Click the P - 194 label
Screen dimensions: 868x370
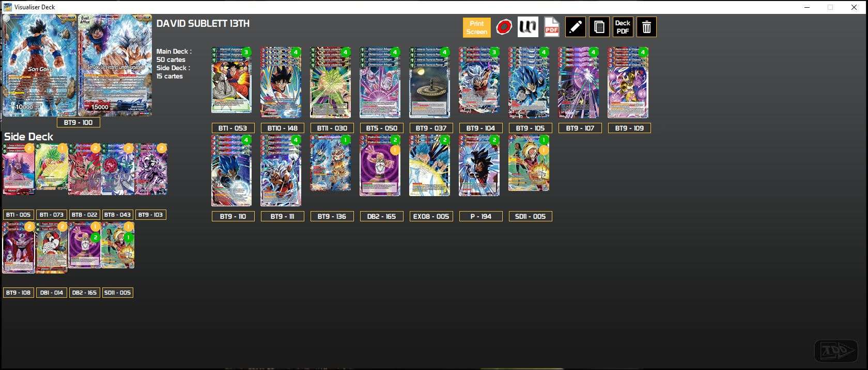click(481, 216)
